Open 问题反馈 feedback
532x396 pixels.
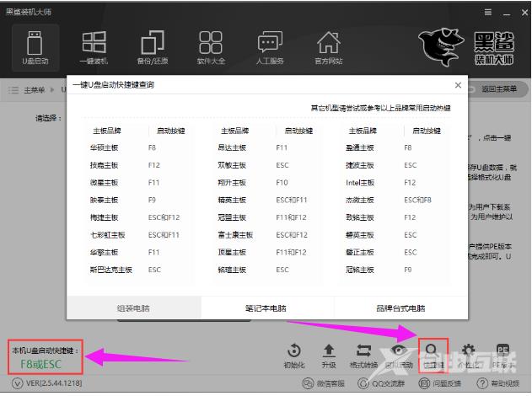pyautogui.click(x=440, y=383)
